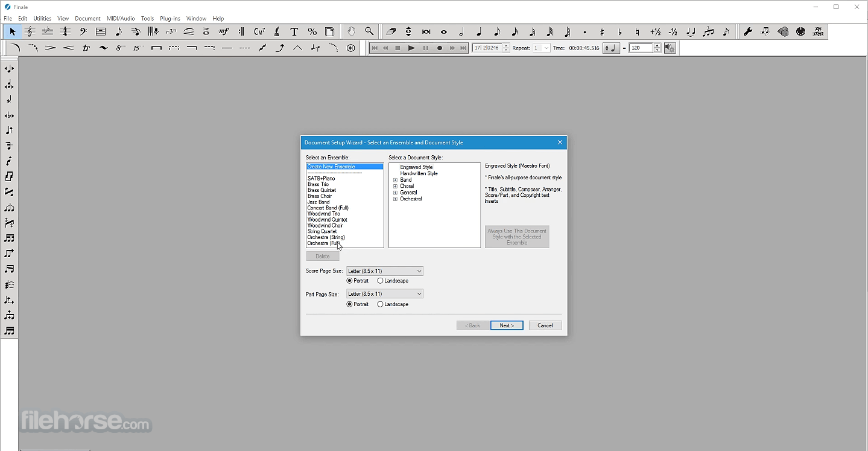This screenshot has height=451, width=868.
Task: Select the half note duration
Action: pyautogui.click(x=461, y=31)
